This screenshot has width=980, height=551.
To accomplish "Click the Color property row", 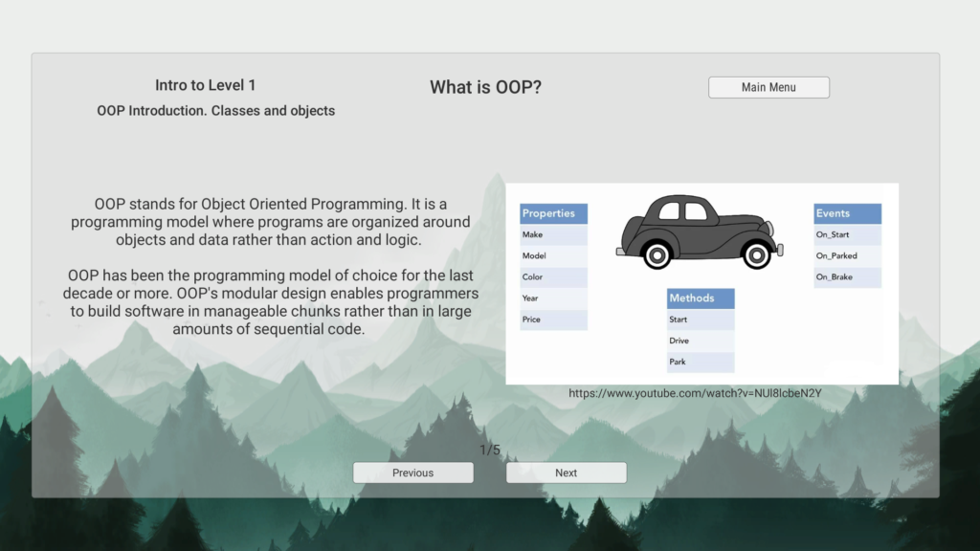I will pyautogui.click(x=553, y=277).
